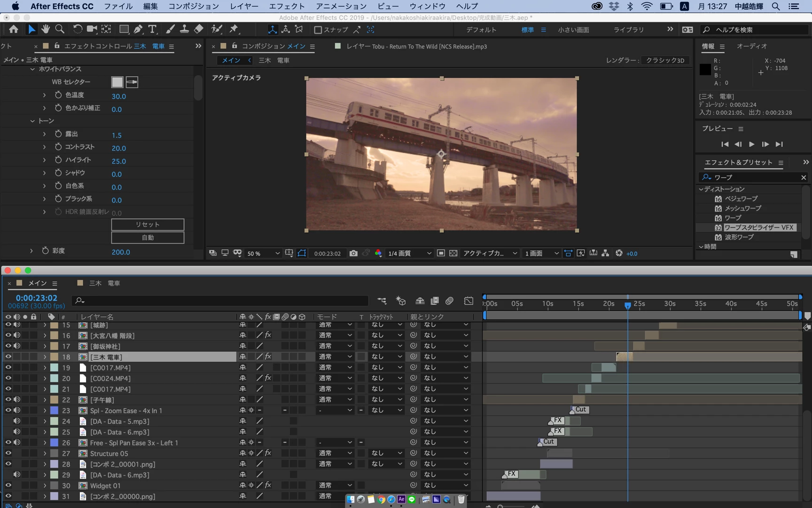Expand the 彩度 property
812x508 pixels.
tap(31, 251)
